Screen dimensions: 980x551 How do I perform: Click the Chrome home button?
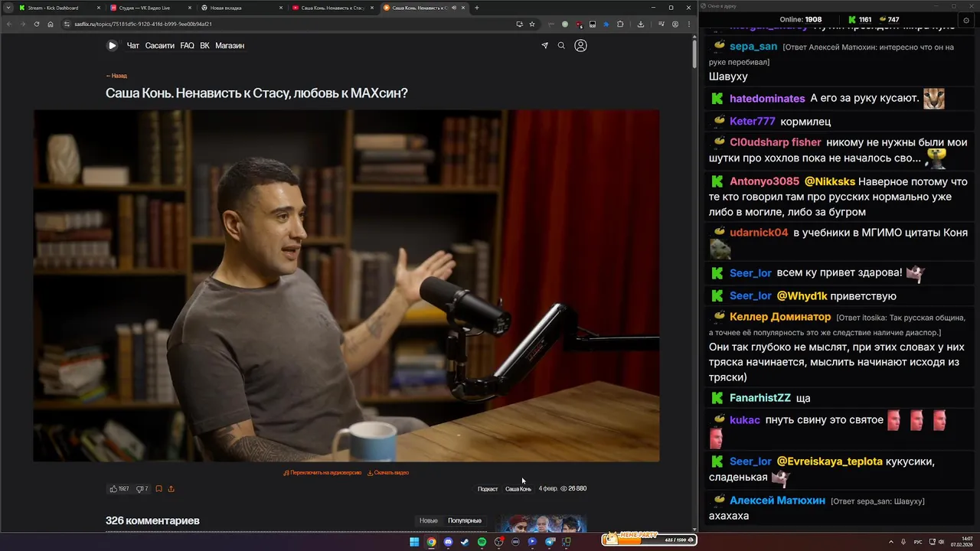click(x=51, y=24)
